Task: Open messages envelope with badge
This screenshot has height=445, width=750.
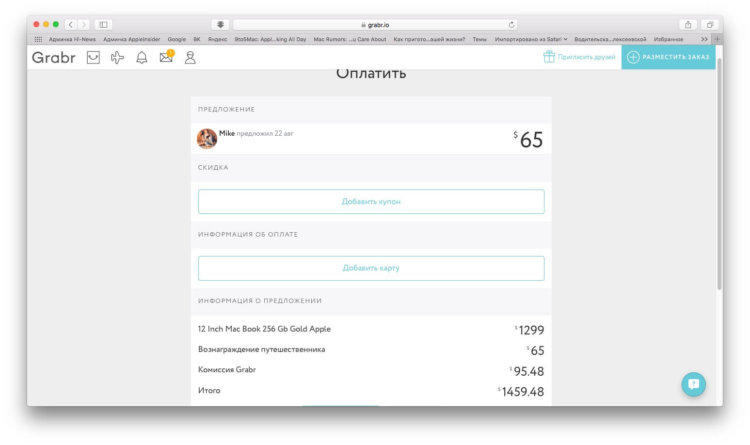Action: 166,58
